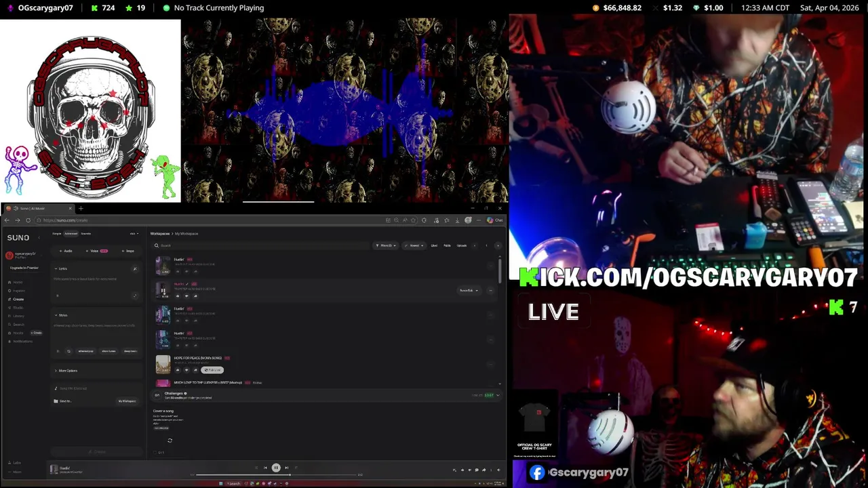Image resolution: width=868 pixels, height=488 pixels.
Task: Like the first Hustlin' song in the list
Action: (178, 271)
